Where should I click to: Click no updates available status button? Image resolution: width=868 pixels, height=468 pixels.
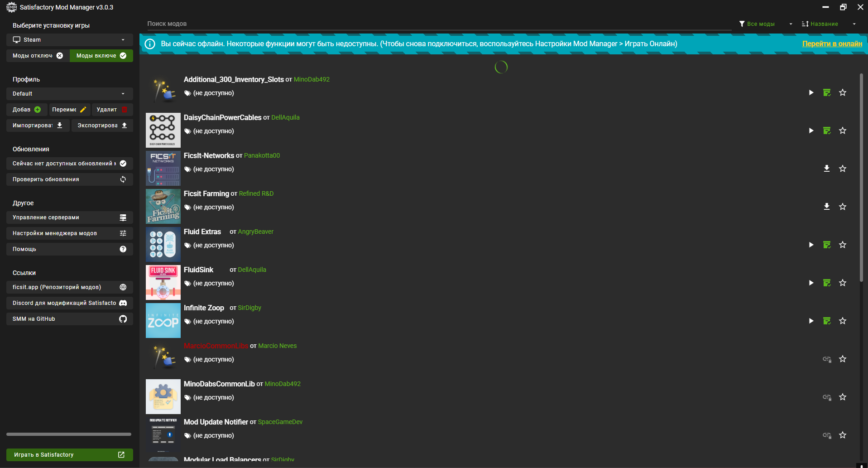click(x=70, y=164)
